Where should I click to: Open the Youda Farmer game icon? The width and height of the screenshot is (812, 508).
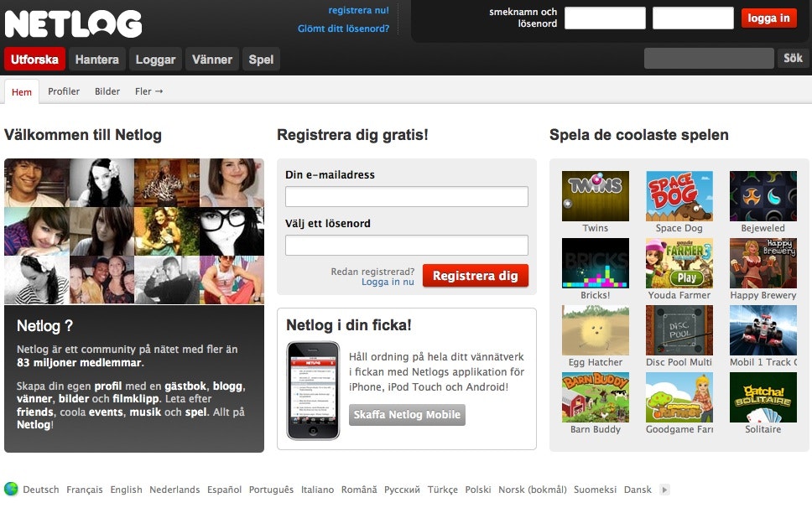679,262
